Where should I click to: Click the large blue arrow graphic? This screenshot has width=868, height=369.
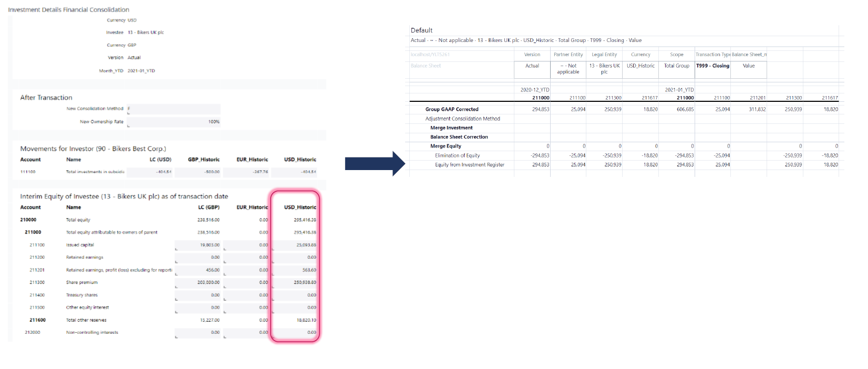375,164
